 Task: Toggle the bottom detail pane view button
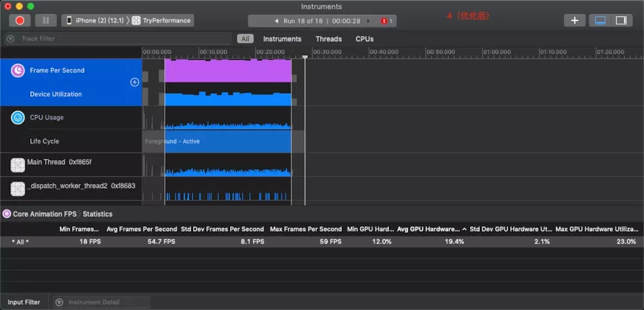click(600, 21)
